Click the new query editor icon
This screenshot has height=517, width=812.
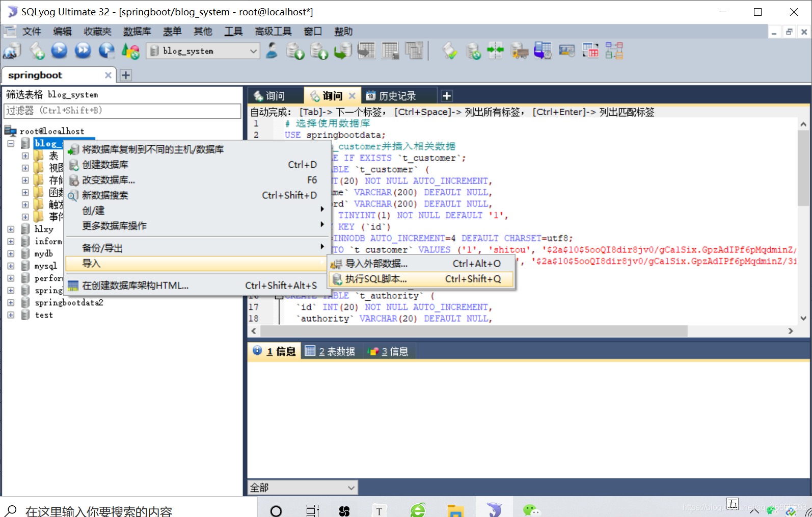pos(37,51)
